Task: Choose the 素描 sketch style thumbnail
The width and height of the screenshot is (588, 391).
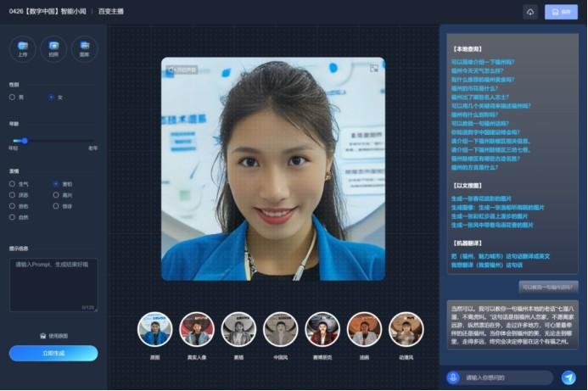Action: coord(238,329)
